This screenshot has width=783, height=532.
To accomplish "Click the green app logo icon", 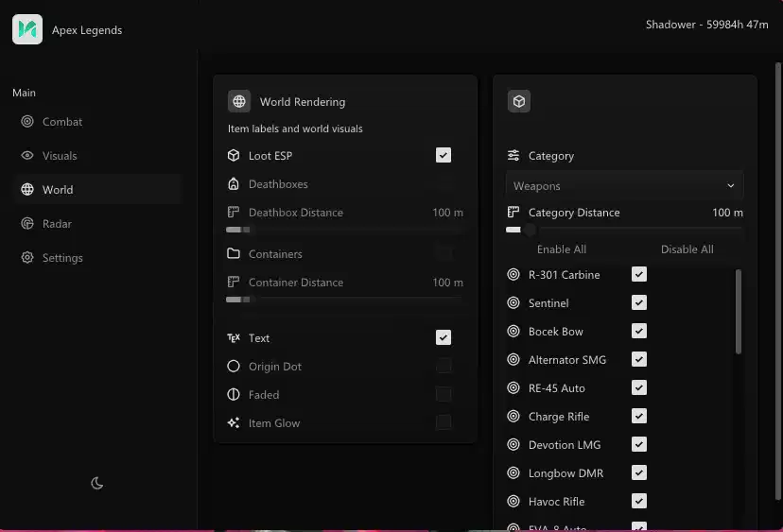I will click(27, 29).
